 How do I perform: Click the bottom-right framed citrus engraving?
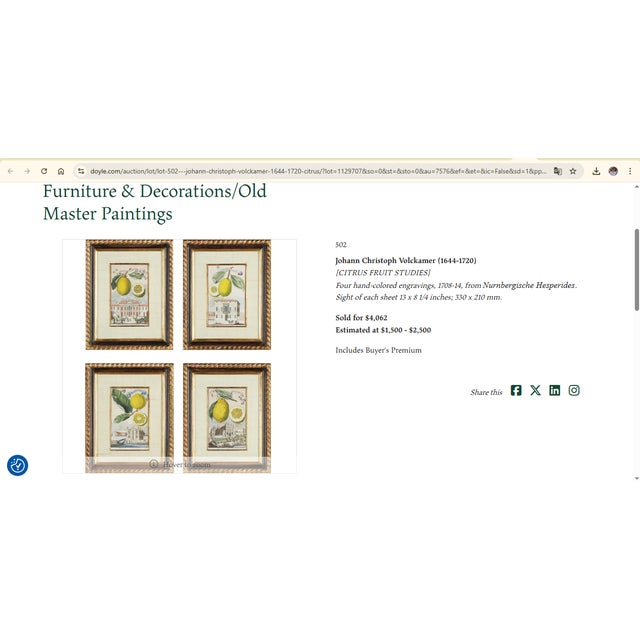[227, 418]
